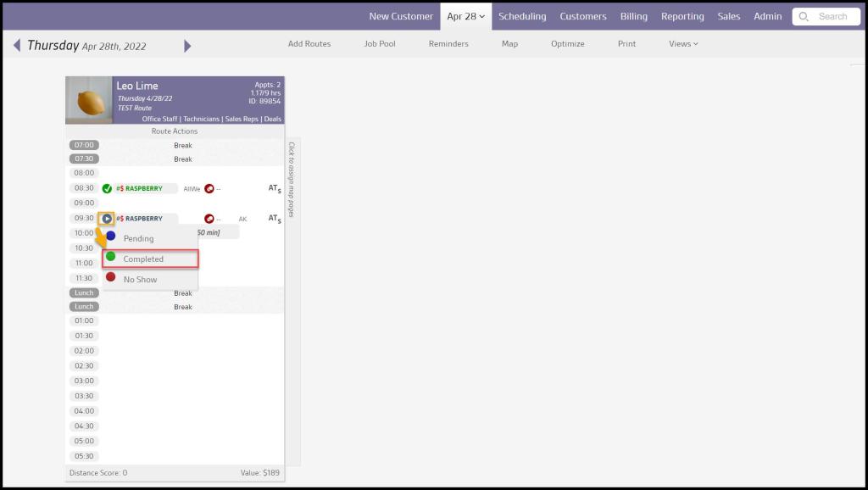Set appointment status to No Show
The height and width of the screenshot is (490, 868).
pos(140,279)
